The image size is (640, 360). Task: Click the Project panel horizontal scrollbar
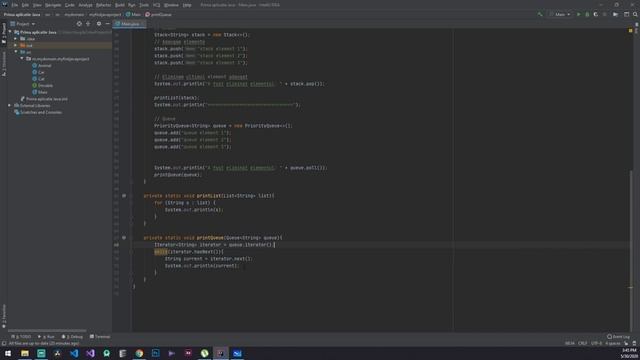[x=47, y=330]
